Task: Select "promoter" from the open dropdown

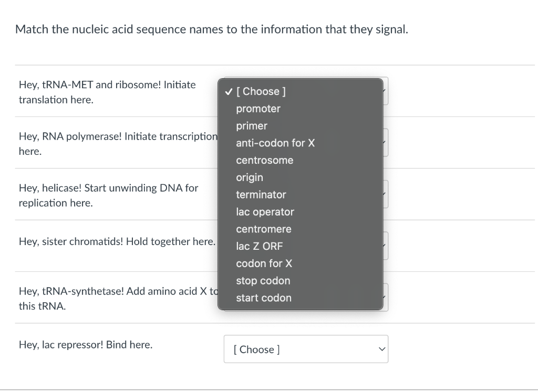Action: point(300,109)
